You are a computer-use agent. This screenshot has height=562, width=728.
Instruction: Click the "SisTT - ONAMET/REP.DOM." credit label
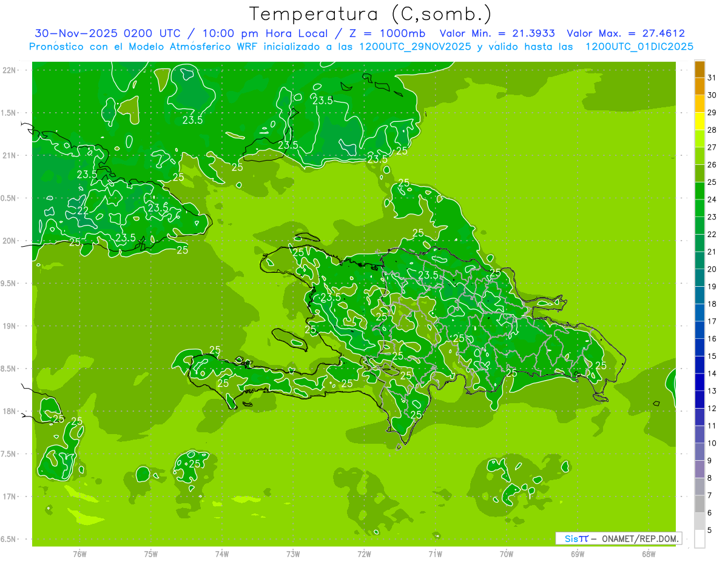click(618, 538)
